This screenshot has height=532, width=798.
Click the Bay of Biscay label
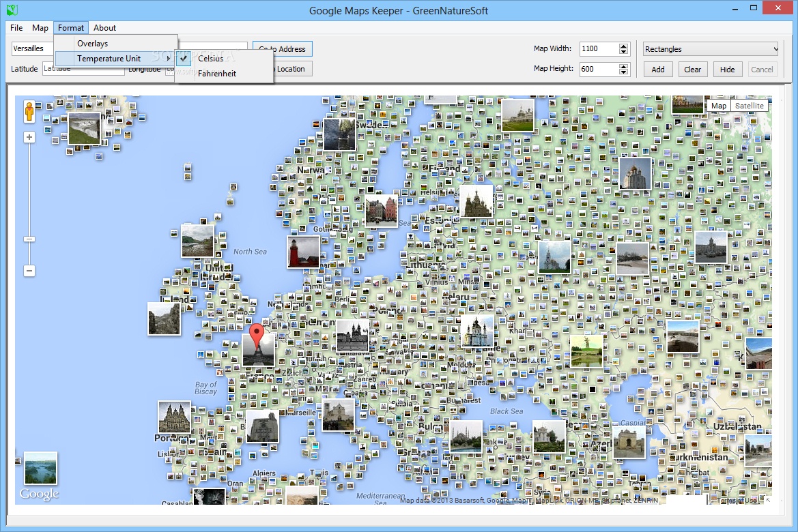click(205, 388)
